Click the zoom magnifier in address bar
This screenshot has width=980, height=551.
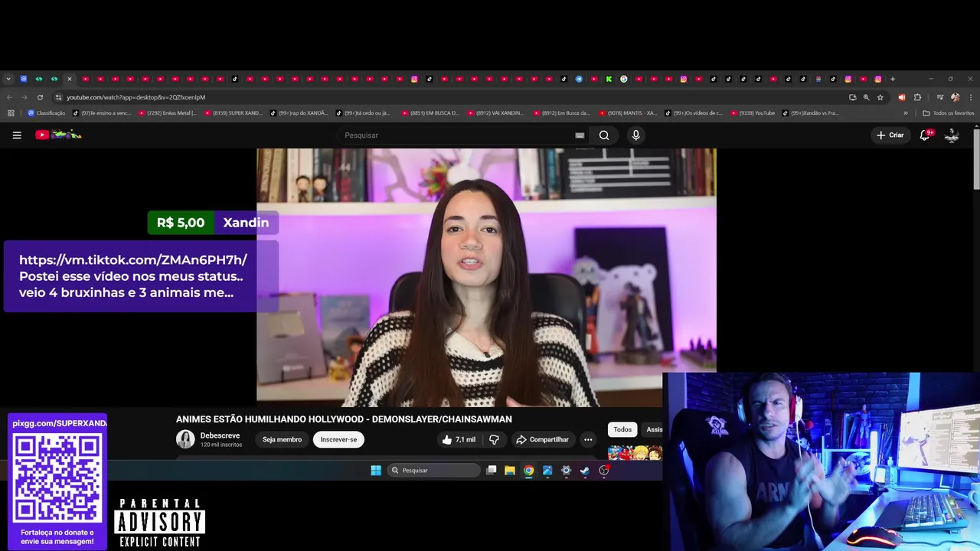(x=866, y=97)
